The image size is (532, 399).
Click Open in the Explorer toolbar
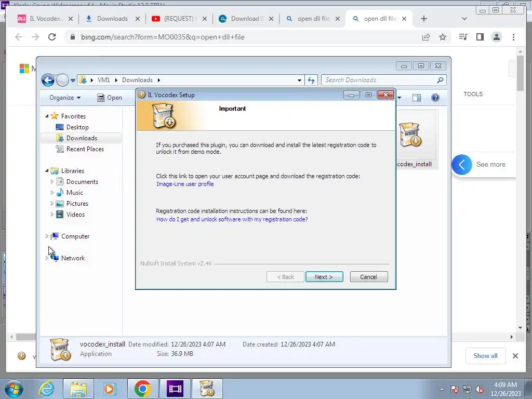pos(110,98)
